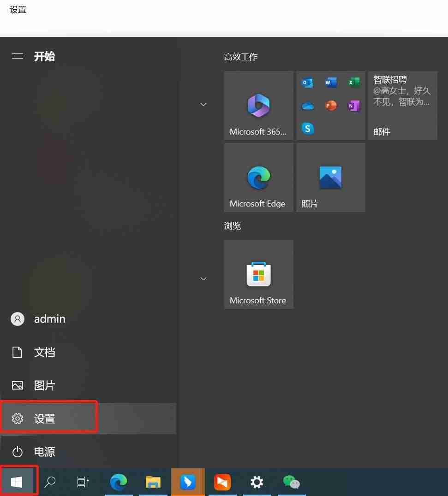The width and height of the screenshot is (448, 496).
Task: Open the Microsoft Store tile
Action: click(258, 274)
